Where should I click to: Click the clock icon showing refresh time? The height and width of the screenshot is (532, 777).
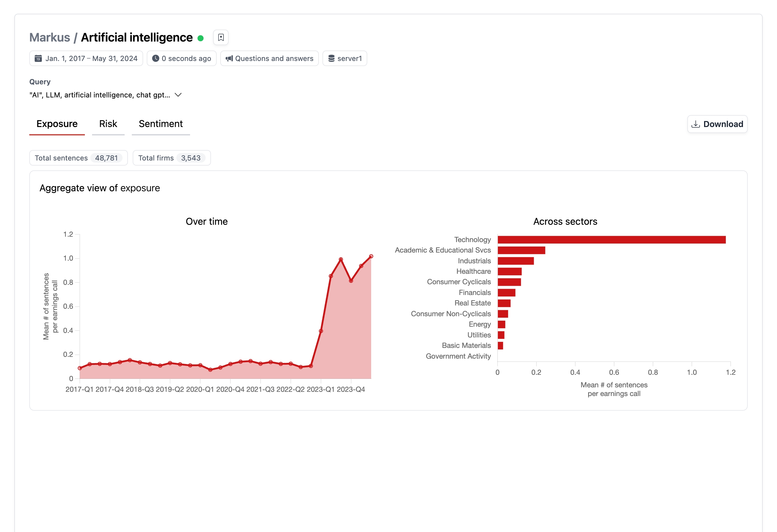coord(156,58)
